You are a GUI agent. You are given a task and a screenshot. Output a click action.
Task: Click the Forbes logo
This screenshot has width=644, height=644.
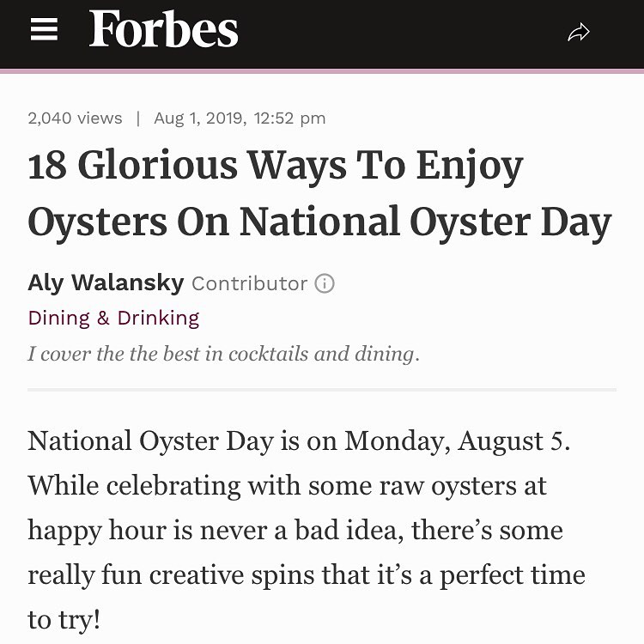(x=163, y=28)
